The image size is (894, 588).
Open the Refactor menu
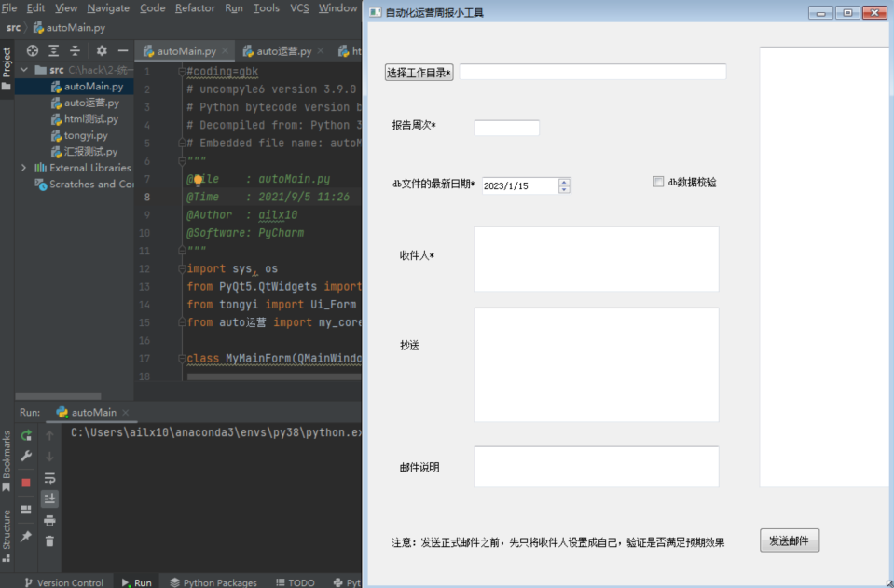[x=195, y=8]
